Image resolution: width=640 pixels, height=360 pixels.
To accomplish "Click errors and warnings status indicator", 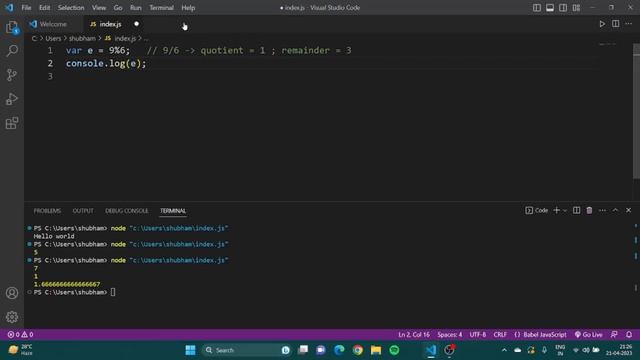I will tap(20, 335).
